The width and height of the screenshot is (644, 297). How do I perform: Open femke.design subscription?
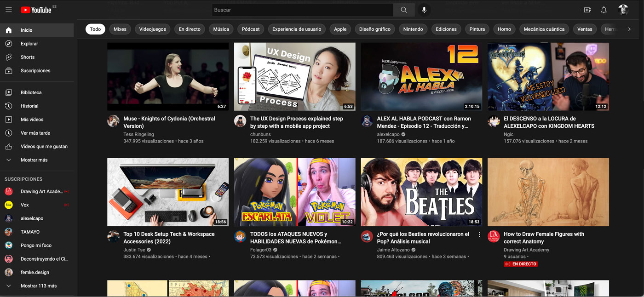coord(37,272)
